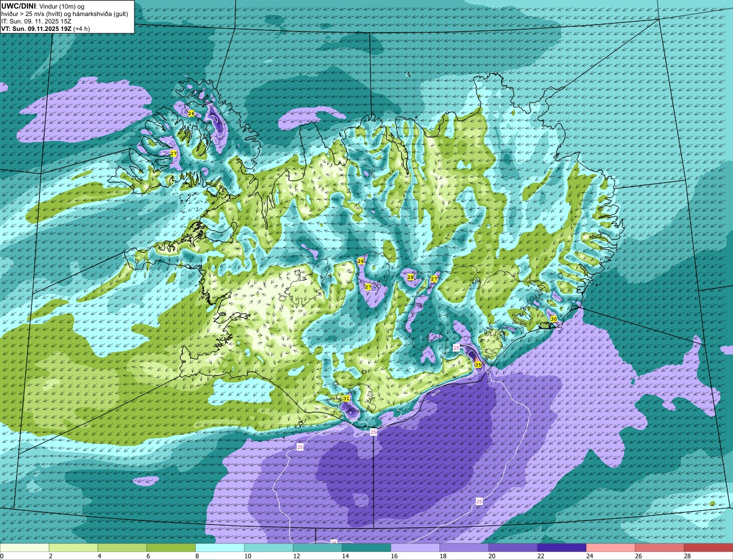Click the "VT: Sun. 09.11.2025 19Z (+4 h)" line

(45, 29)
